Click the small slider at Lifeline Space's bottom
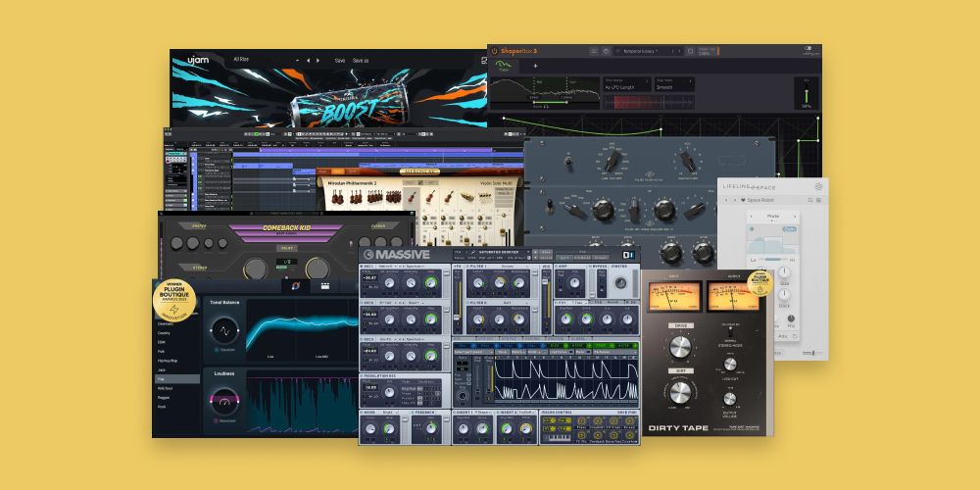This screenshot has height=490, width=980. tap(813, 353)
